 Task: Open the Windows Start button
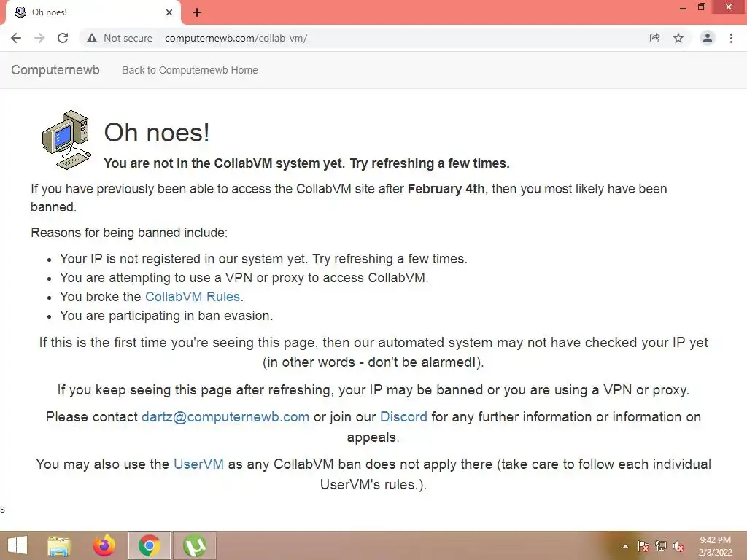[x=18, y=545]
